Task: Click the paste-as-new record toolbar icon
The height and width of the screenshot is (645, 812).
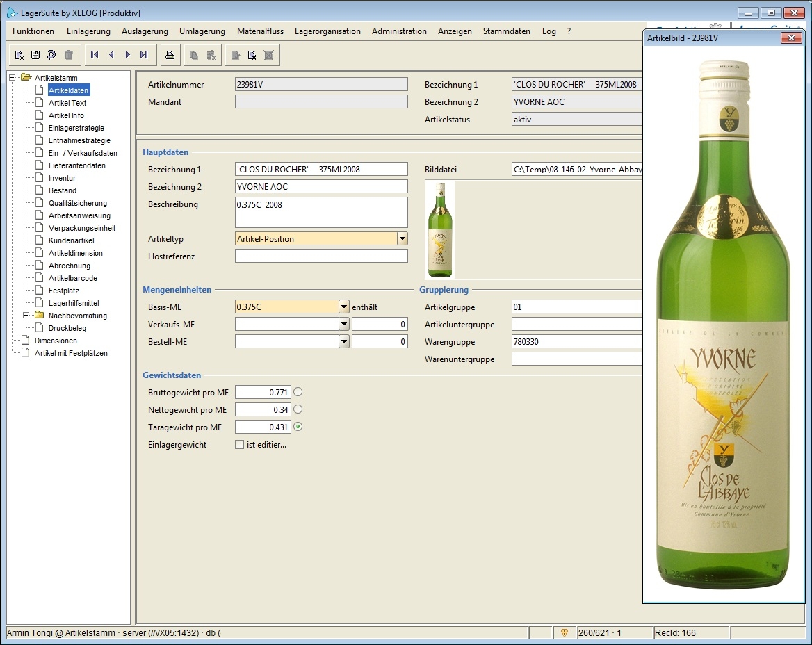Action: pos(211,55)
